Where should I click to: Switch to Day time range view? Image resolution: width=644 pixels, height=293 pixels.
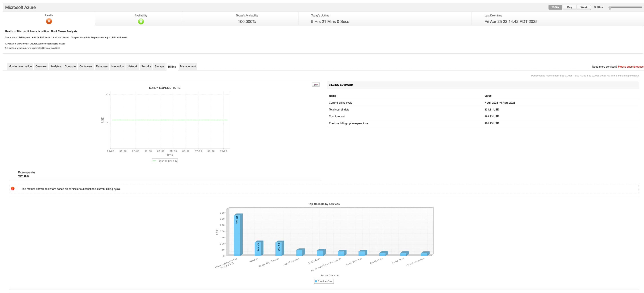click(x=569, y=7)
